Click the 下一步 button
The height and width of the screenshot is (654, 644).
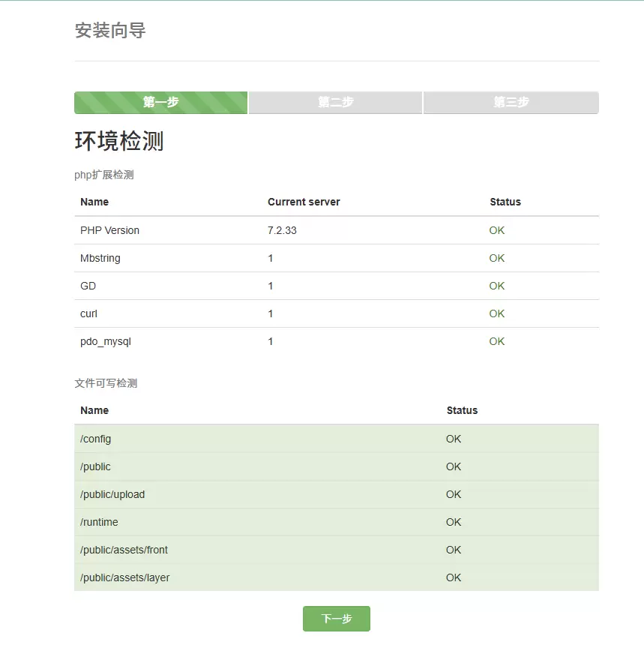[x=336, y=618]
